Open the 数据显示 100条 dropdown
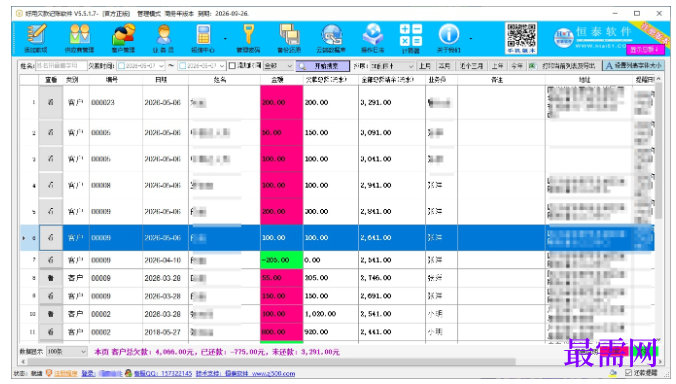The height and width of the screenshot is (384, 676). click(66, 352)
